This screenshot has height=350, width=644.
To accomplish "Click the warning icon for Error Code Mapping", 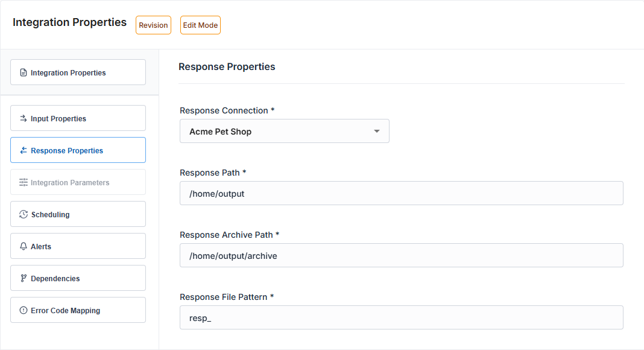I will [x=24, y=311].
